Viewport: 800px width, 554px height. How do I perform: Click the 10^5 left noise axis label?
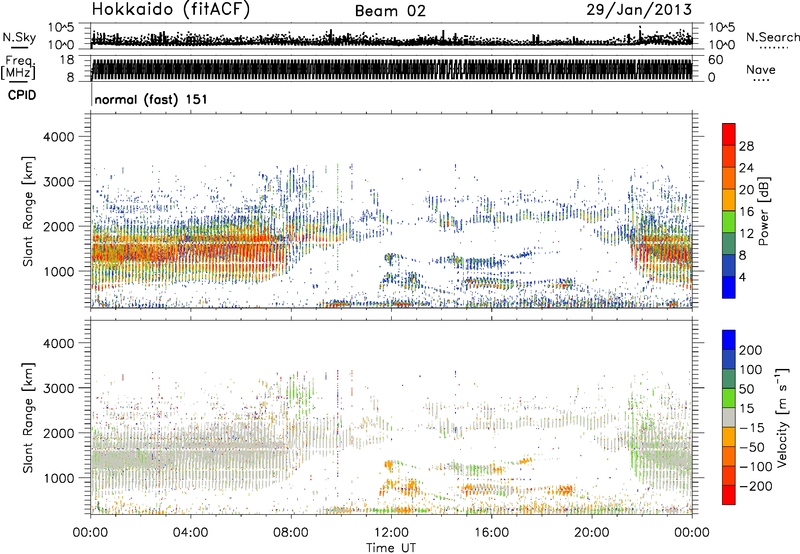(x=61, y=28)
